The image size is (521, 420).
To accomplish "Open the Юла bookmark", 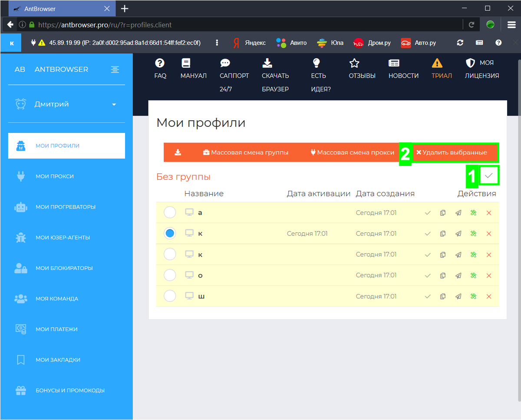I will click(330, 43).
